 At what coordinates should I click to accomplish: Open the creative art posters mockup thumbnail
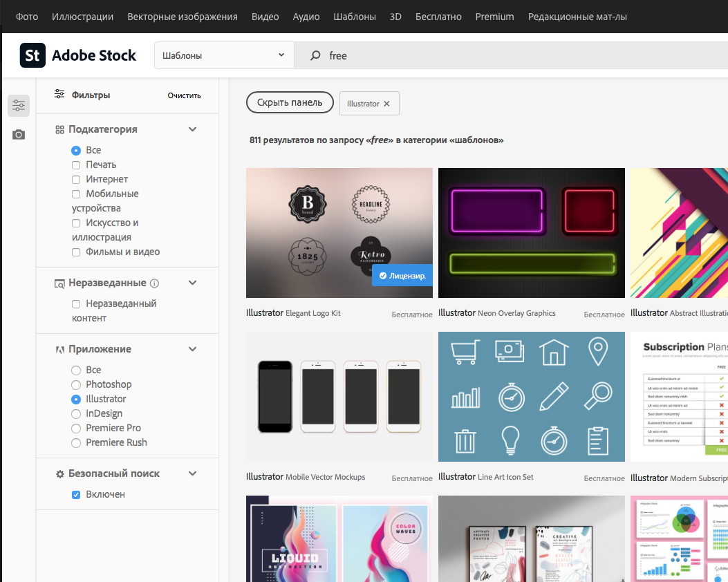[x=532, y=539]
